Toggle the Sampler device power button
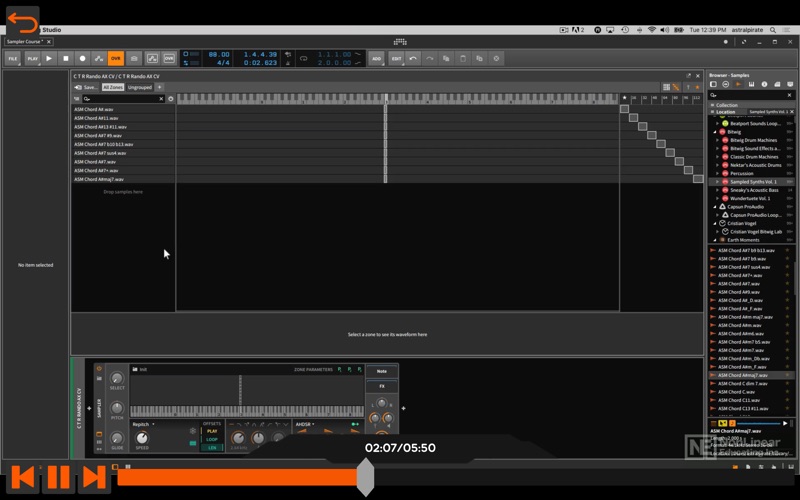Image resolution: width=800 pixels, height=500 pixels. (x=99, y=368)
